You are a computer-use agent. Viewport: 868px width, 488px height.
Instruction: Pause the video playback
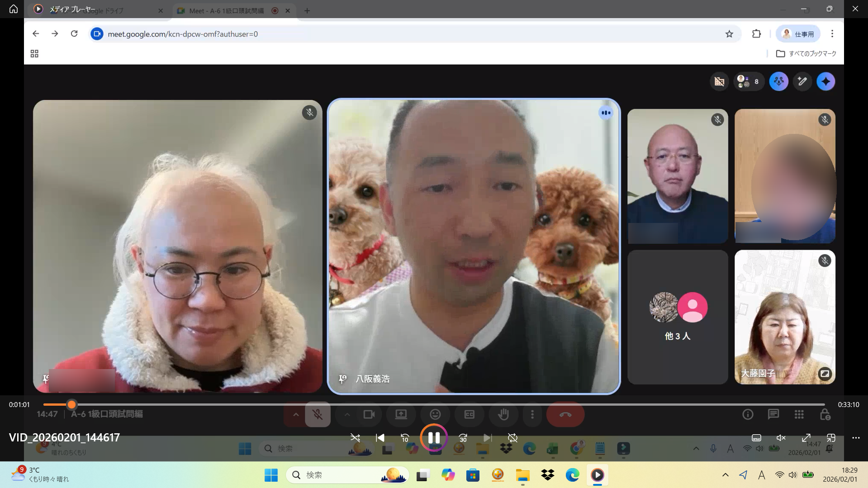pyautogui.click(x=433, y=437)
